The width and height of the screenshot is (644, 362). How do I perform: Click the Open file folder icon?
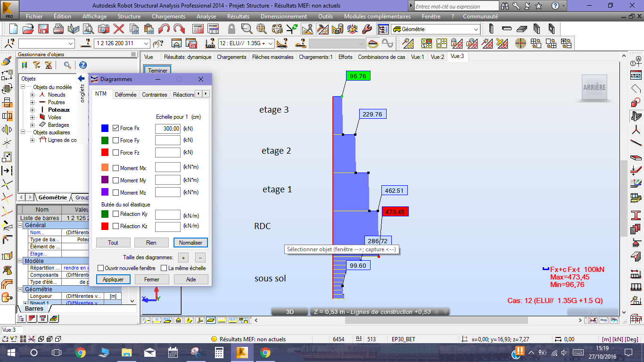pyautogui.click(x=28, y=29)
